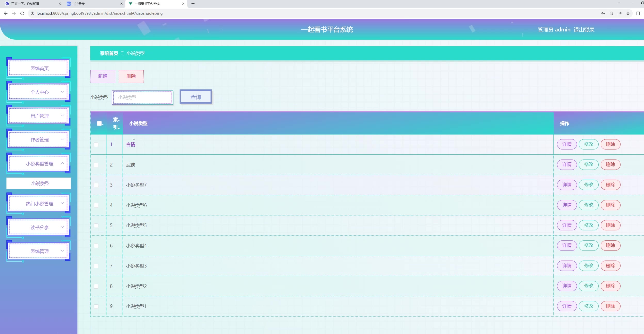Open 详情 for the 小说类型7 row
644x334 pixels.
point(567,185)
